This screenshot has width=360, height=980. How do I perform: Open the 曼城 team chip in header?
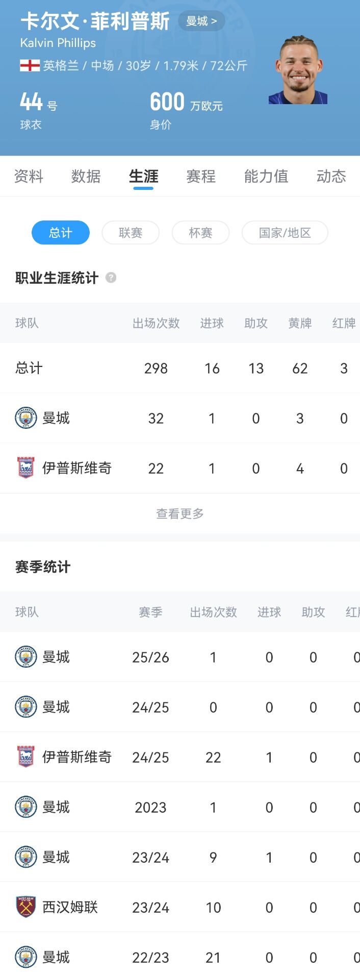click(x=201, y=21)
